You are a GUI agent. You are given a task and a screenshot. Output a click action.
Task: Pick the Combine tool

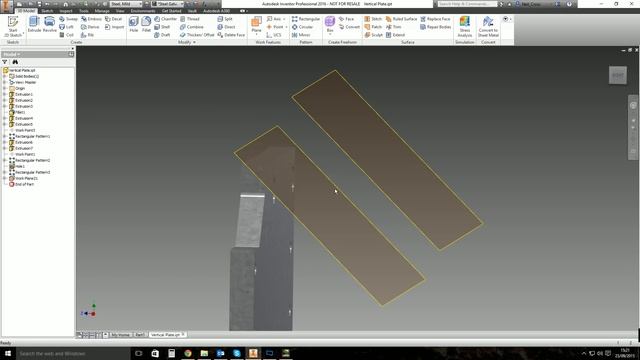191,27
